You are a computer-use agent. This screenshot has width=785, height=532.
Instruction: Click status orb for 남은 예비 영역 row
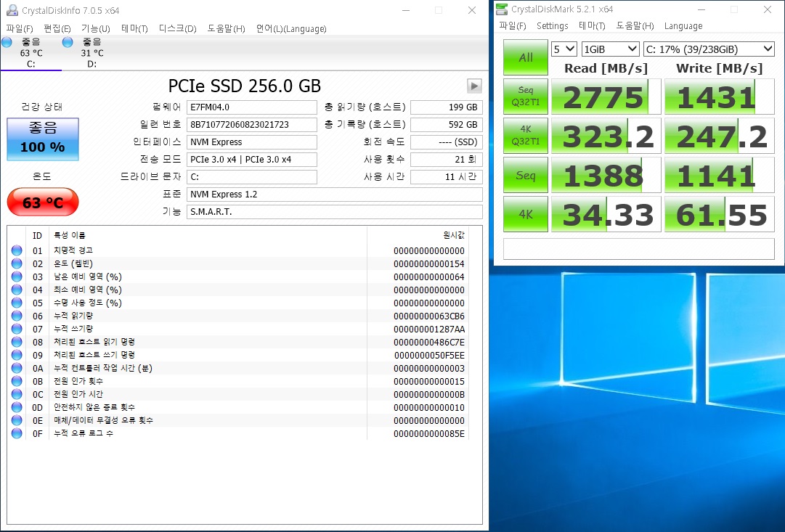pos(17,277)
